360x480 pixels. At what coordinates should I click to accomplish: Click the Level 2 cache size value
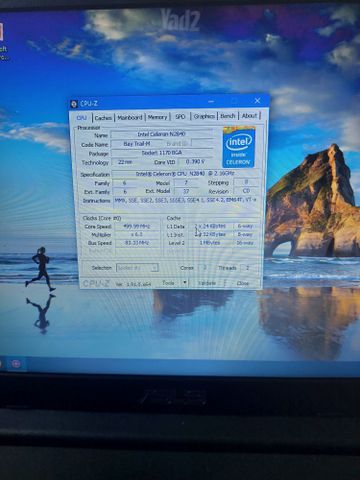[x=210, y=243]
